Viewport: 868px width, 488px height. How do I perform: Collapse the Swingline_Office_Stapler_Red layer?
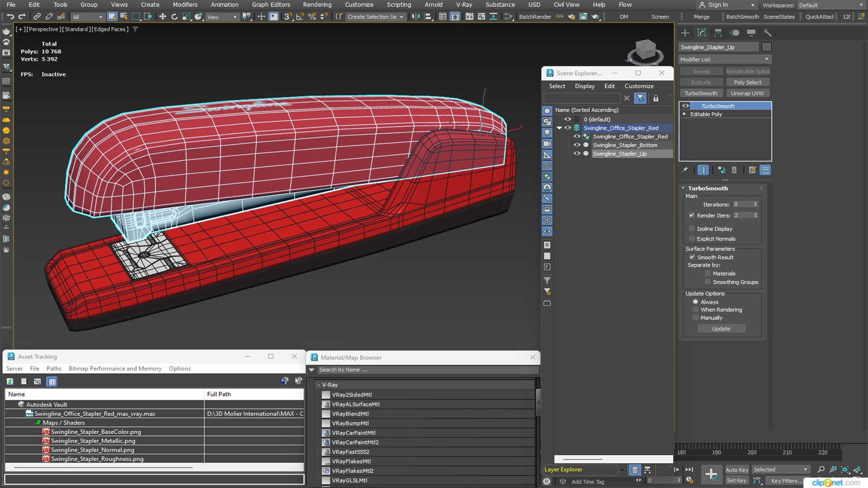point(559,128)
